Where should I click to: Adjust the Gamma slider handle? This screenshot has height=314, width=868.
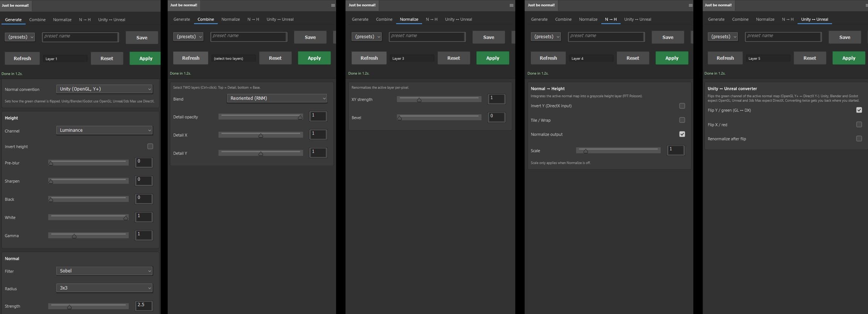point(74,236)
